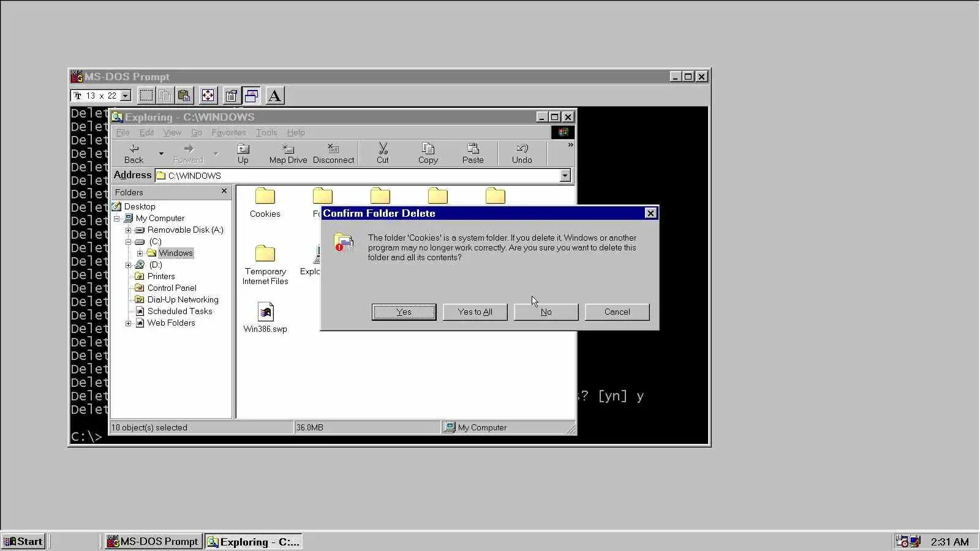Image resolution: width=980 pixels, height=551 pixels.
Task: Expand the (D:) drive node
Action: coord(128,265)
